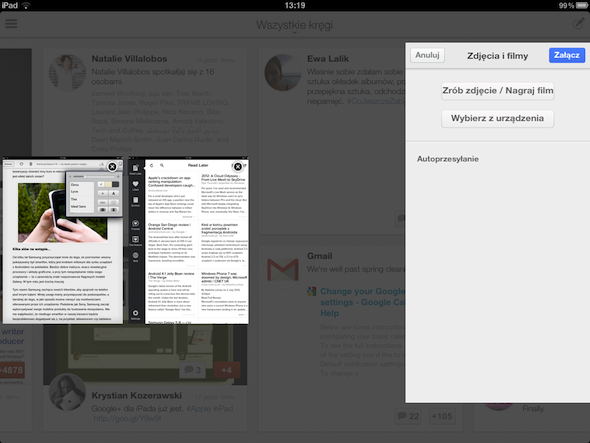Click the blue Załącz attach button
The height and width of the screenshot is (443, 590).
coord(567,55)
